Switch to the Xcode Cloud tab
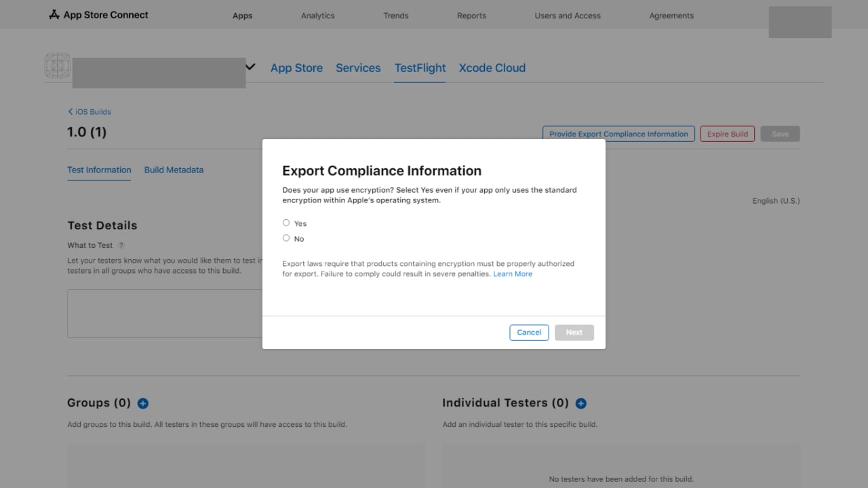This screenshot has height=488, width=868. pyautogui.click(x=492, y=68)
